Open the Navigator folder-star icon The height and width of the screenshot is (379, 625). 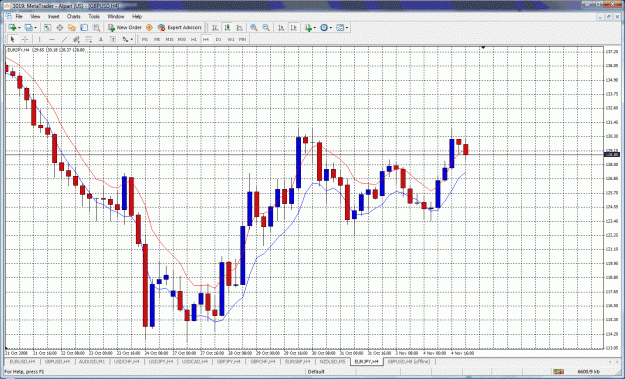click(72, 27)
